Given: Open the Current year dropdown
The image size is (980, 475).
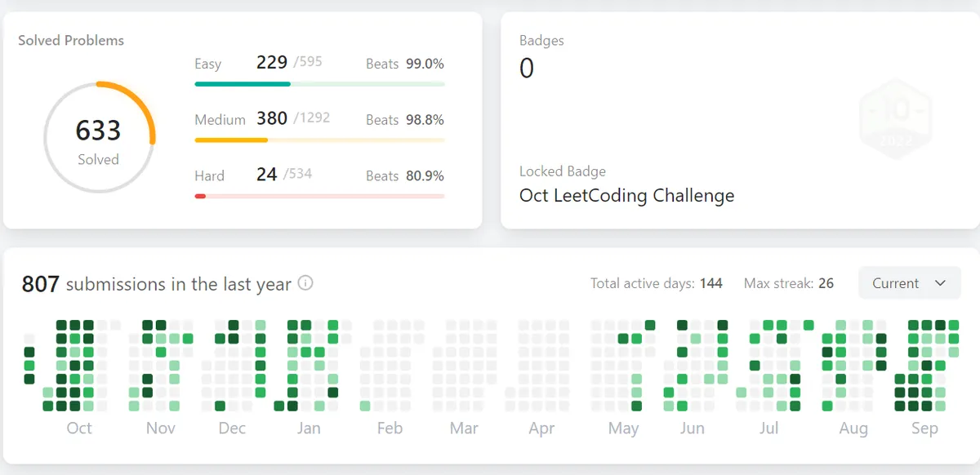Looking at the screenshot, I should point(909,283).
